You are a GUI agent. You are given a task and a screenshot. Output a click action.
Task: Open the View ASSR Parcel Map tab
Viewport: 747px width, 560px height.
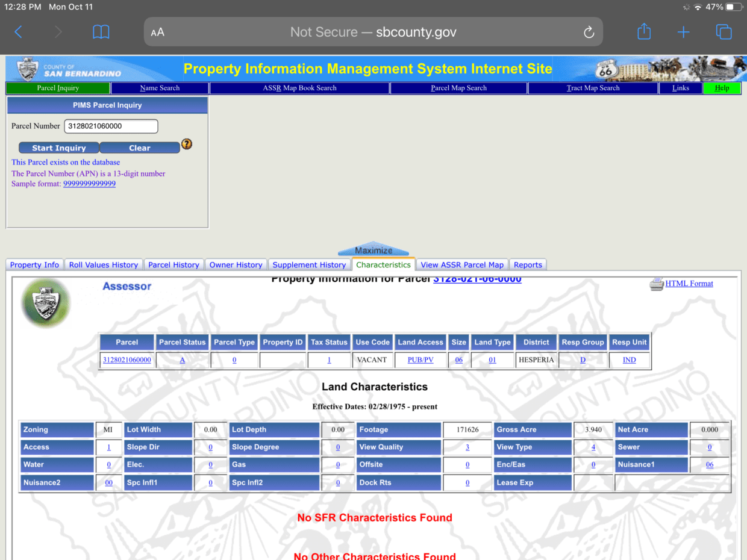(x=462, y=265)
